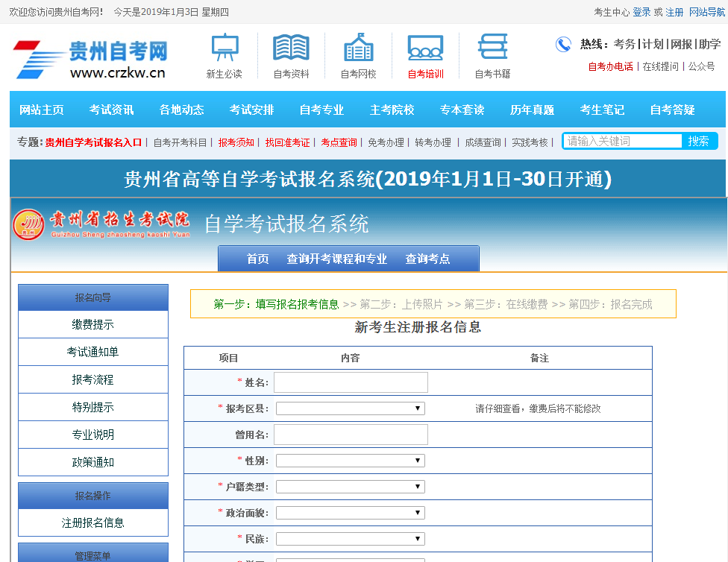Viewport: 728px width, 562px height.
Task: Open the 性别 dropdown list
Action: coord(350,461)
